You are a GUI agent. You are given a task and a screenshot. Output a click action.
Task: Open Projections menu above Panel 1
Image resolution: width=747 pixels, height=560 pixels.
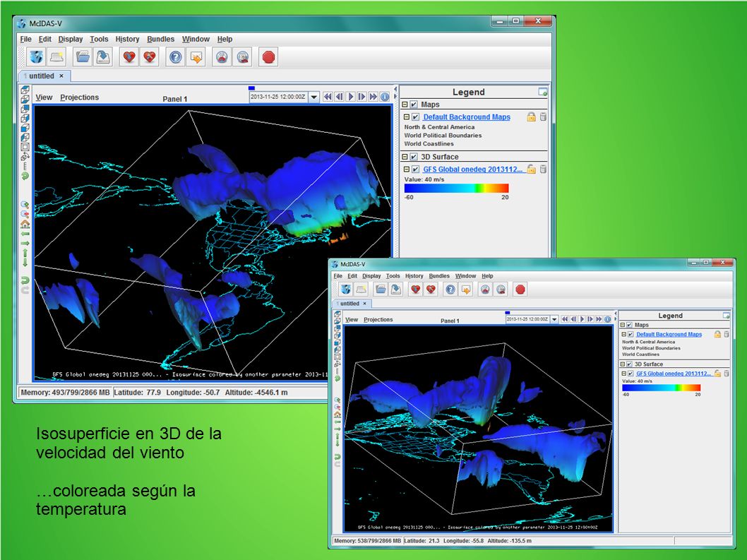(80, 97)
